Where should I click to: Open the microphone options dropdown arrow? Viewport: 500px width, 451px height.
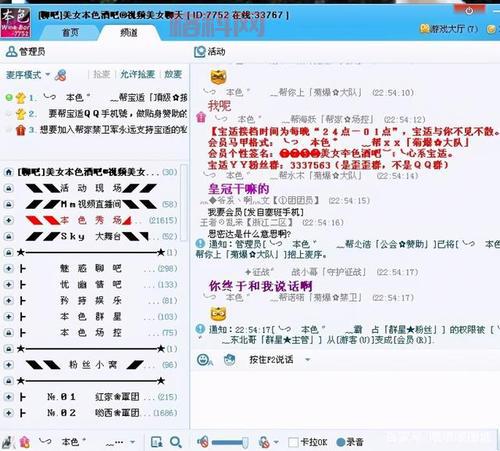coord(276,443)
